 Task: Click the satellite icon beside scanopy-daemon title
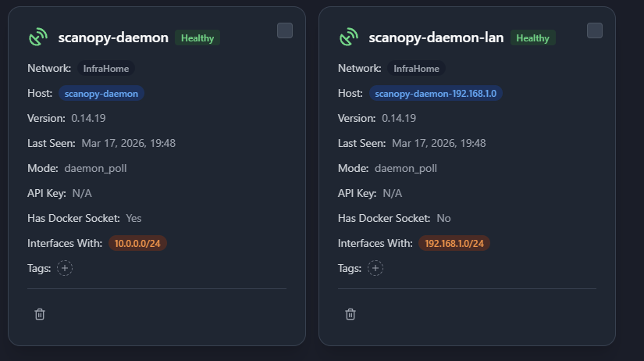38,38
